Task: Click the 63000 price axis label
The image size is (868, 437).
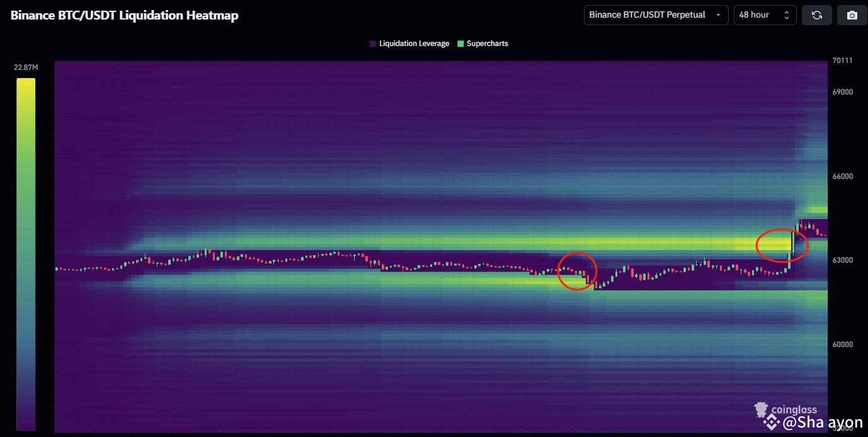Action: [x=842, y=260]
